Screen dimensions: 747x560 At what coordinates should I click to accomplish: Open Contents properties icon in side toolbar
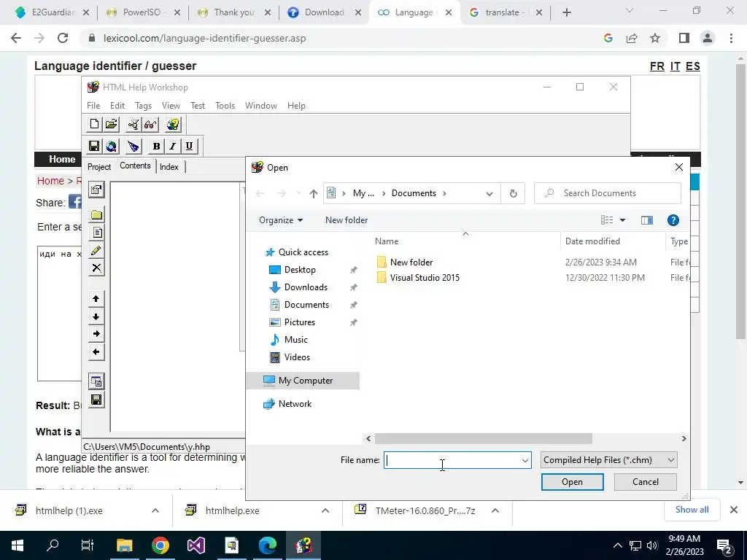pos(96,190)
